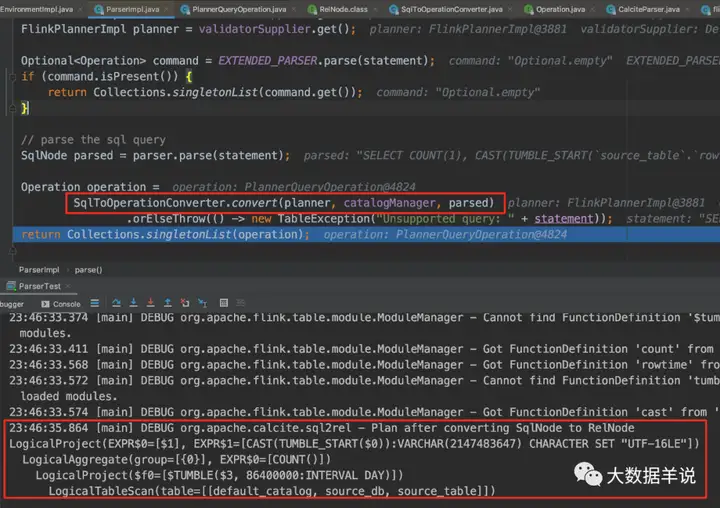Screen dimensions: 720x508
Task: Click the TableException constructor text
Action: (326, 219)
